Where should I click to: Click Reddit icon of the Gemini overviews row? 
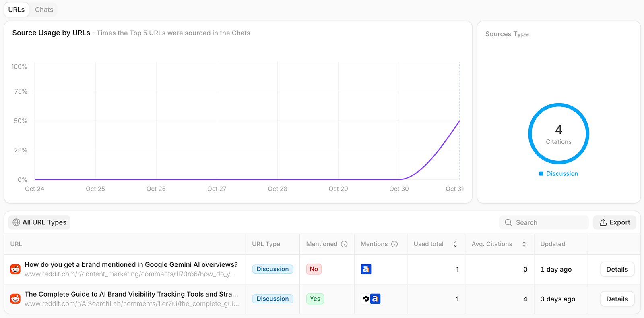pos(15,269)
